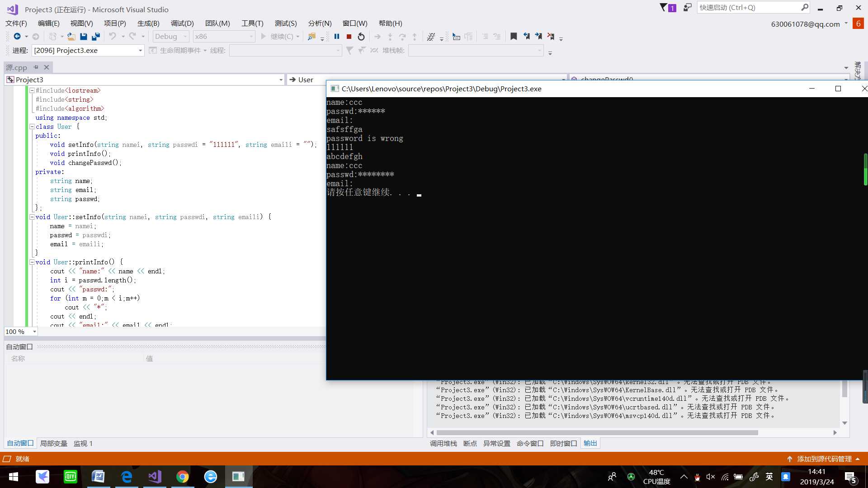Image resolution: width=868 pixels, height=488 pixels.
Task: Go to next bookmark icon
Action: [x=538, y=37]
